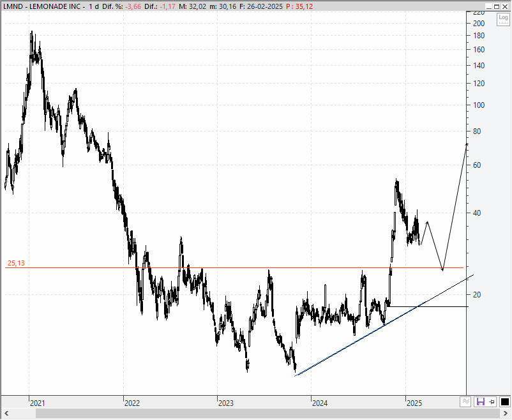Click the 2021 date axis label
Screen dimensions: 512x420
(x=37, y=403)
